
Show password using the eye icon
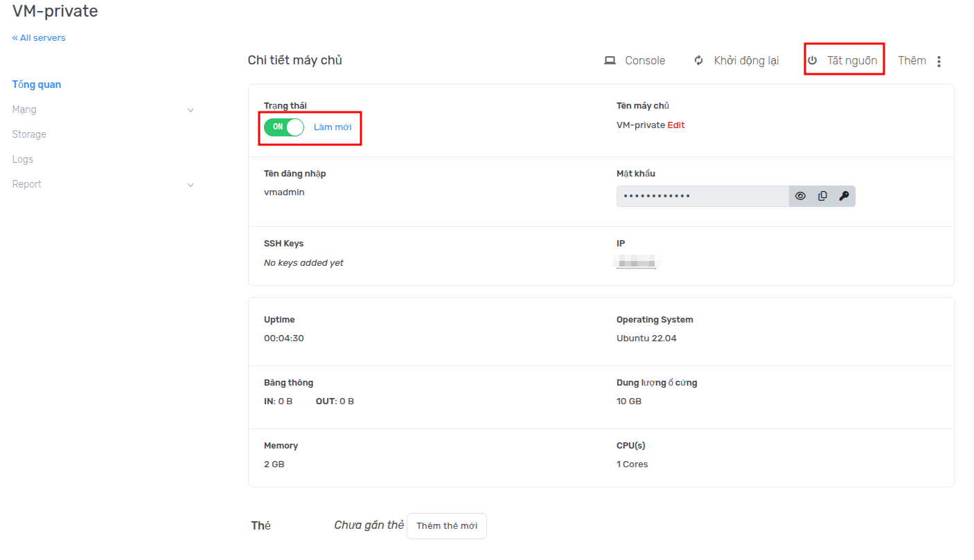[800, 196]
